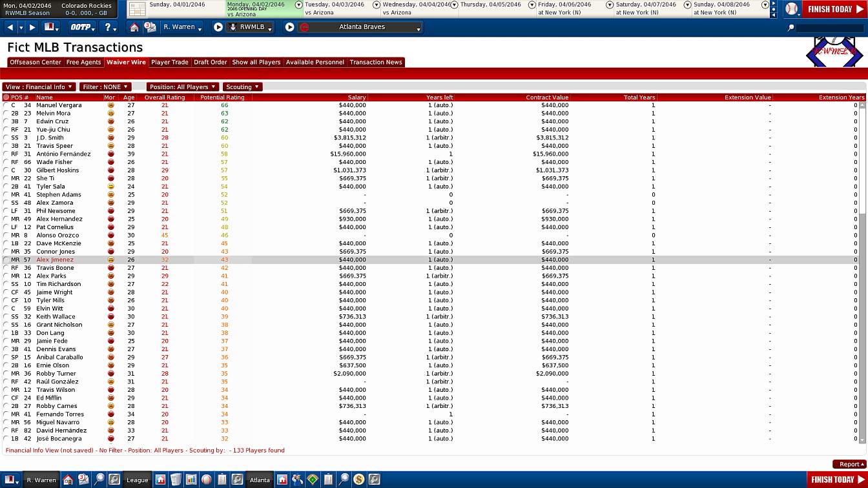Screen dimensions: 868x488
Task: Select the radio button for Alex Jimenez
Action: (6, 259)
